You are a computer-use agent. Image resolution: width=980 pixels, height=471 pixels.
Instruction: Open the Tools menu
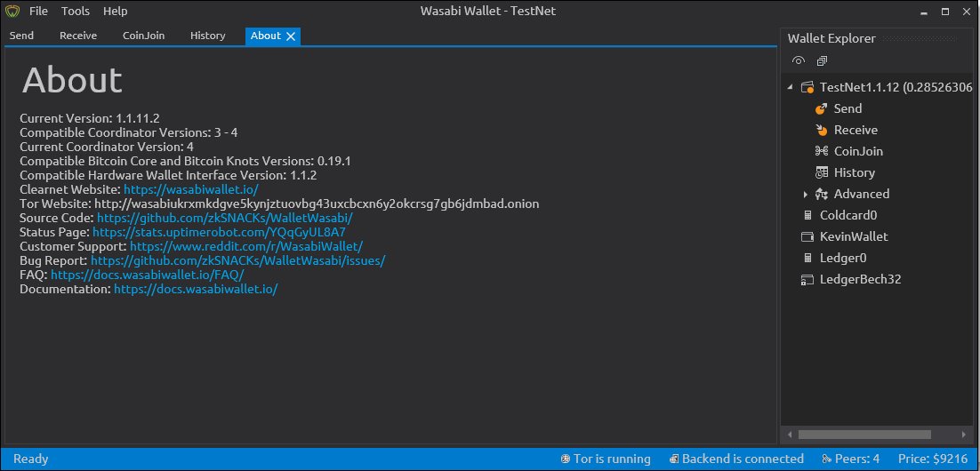[76, 11]
